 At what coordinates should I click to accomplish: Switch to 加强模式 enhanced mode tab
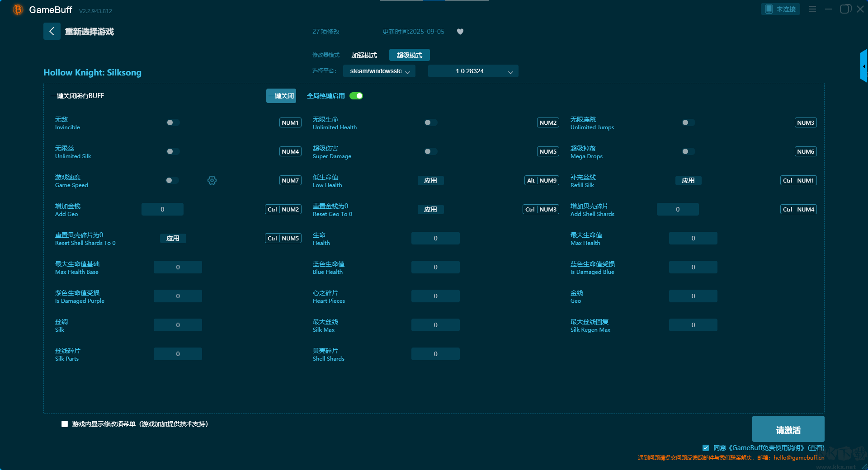[364, 55]
